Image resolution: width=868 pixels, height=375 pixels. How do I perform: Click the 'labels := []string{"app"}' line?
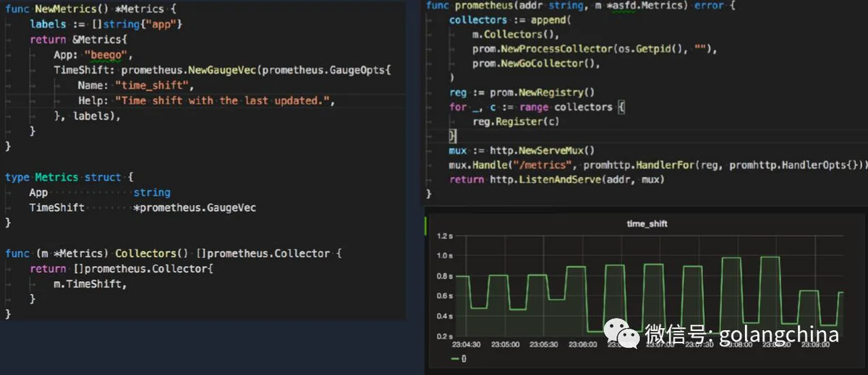click(106, 25)
